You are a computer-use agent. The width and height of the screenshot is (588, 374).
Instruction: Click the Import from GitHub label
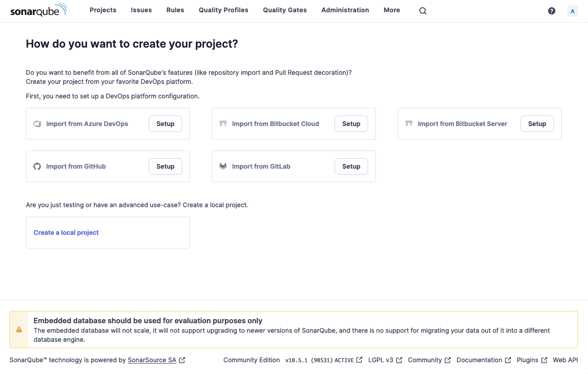[76, 166]
